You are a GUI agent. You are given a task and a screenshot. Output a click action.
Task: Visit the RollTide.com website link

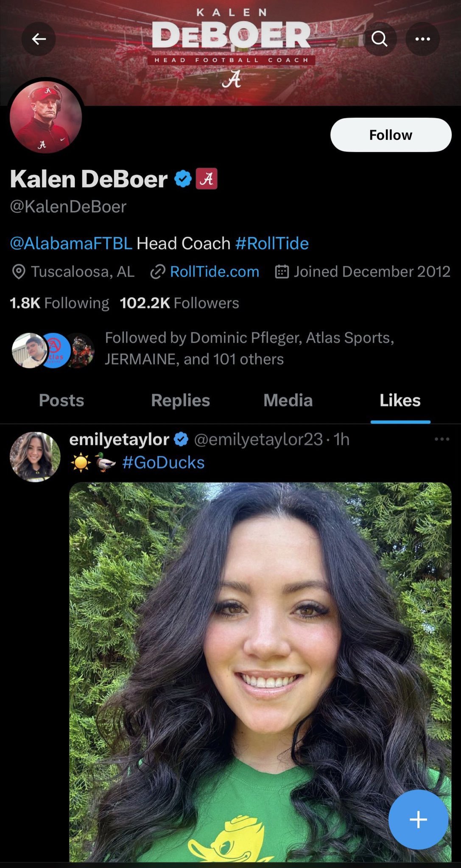pyautogui.click(x=214, y=272)
